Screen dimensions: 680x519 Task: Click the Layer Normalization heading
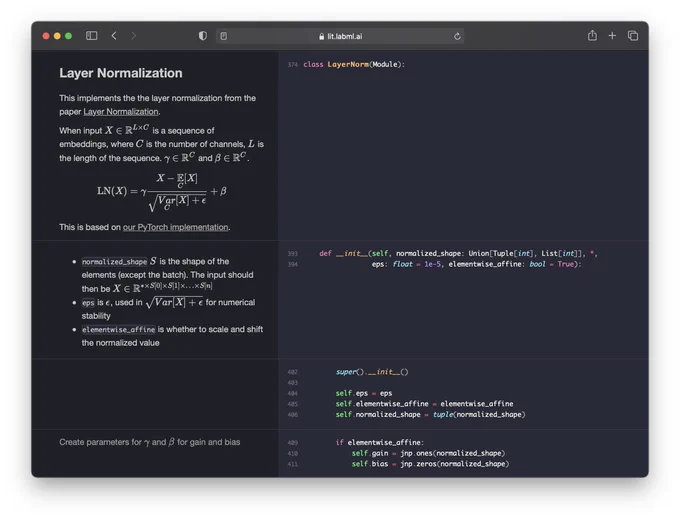pos(121,73)
